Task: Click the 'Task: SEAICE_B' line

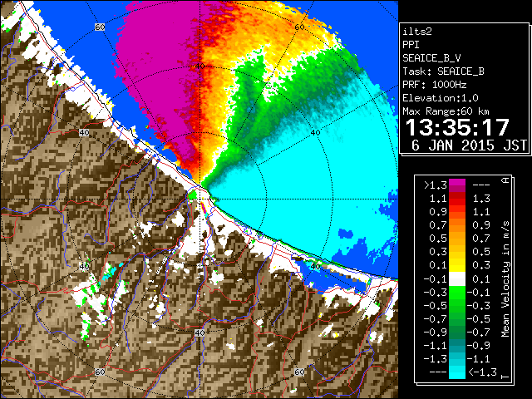Action: (443, 71)
